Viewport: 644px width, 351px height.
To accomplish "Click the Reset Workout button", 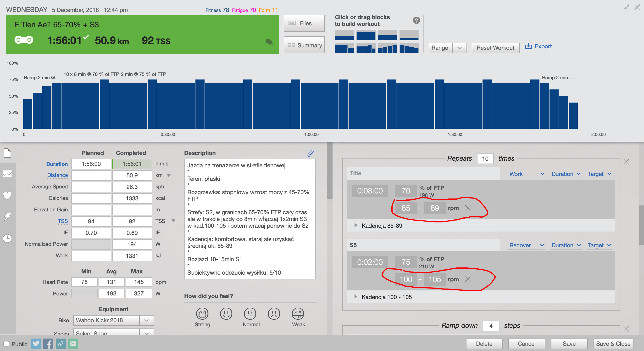I will (x=495, y=48).
